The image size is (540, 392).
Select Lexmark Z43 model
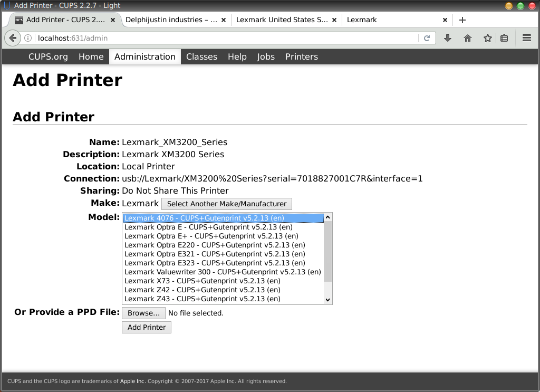point(223,299)
